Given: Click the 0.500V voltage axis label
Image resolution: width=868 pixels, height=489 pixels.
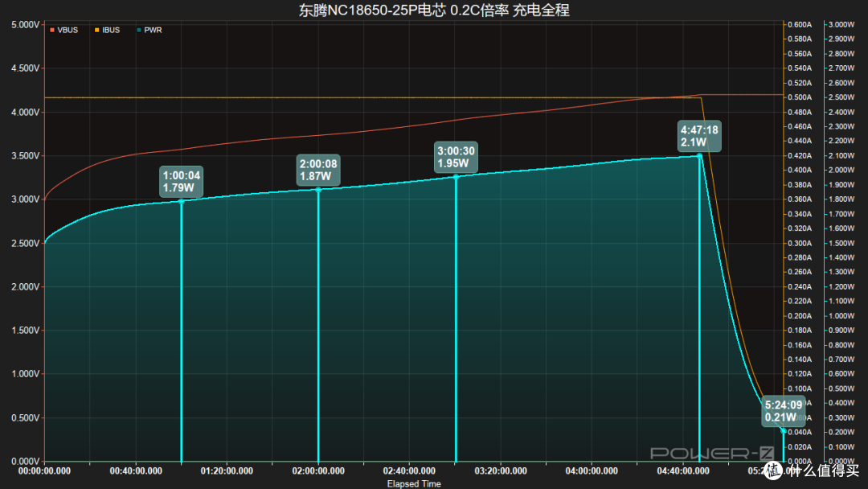Looking at the screenshot, I should click(x=25, y=417).
